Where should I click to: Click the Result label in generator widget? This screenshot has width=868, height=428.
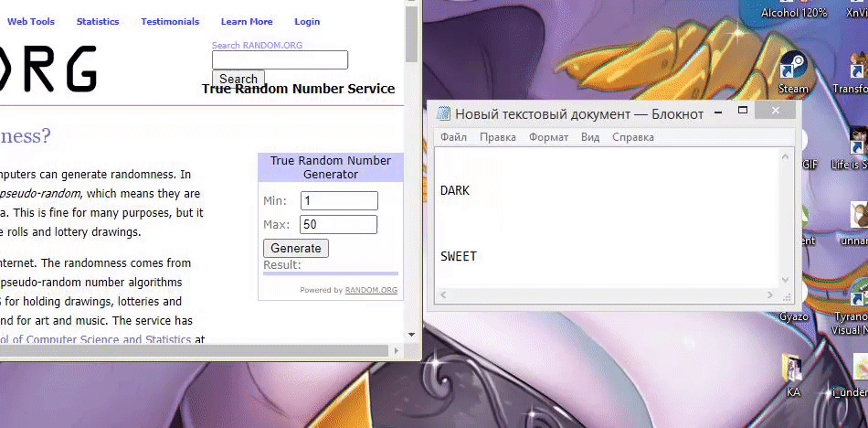pos(281,265)
